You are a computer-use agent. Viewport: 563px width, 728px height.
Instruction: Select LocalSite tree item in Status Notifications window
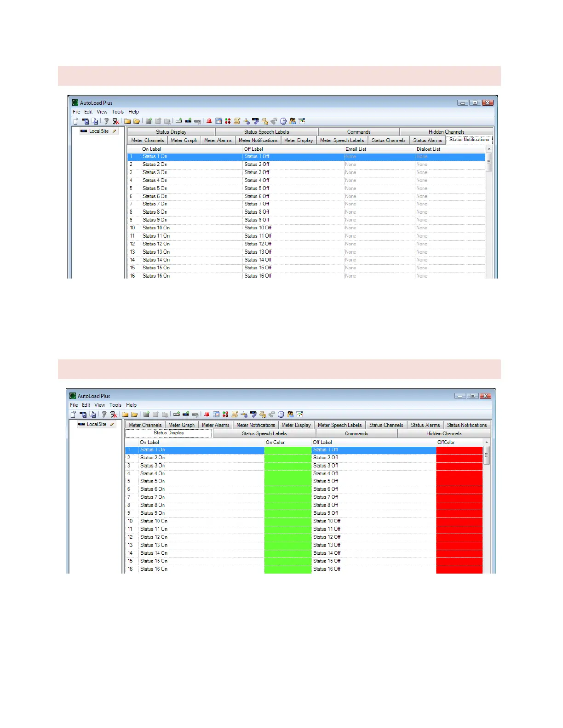pos(99,131)
